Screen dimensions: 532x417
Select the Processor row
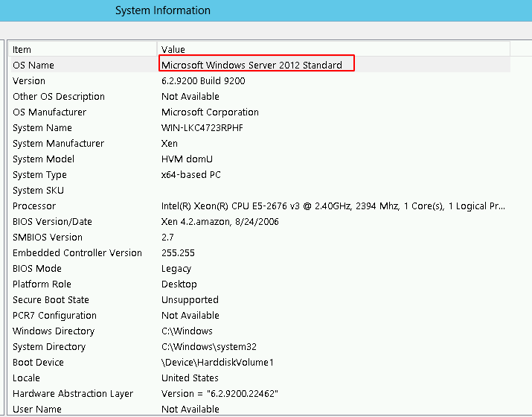[34, 206]
